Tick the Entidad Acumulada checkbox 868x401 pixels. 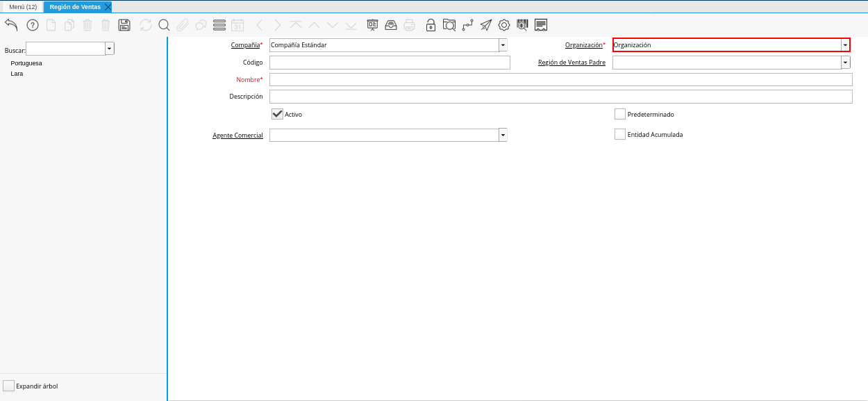click(x=620, y=134)
